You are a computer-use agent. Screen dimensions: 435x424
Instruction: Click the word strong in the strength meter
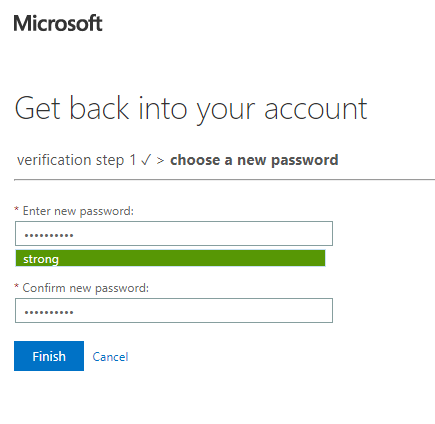pos(41,259)
